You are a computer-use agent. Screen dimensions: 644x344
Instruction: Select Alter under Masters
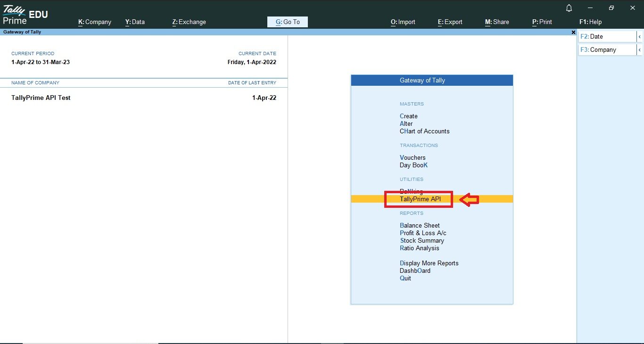tap(406, 123)
